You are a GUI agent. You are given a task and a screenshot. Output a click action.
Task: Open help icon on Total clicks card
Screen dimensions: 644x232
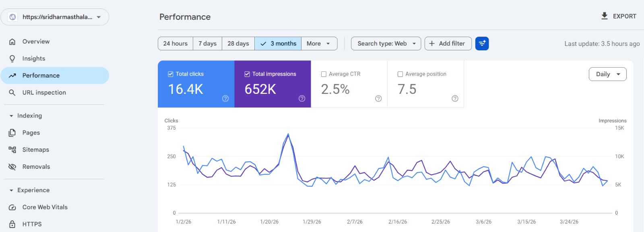(x=225, y=99)
